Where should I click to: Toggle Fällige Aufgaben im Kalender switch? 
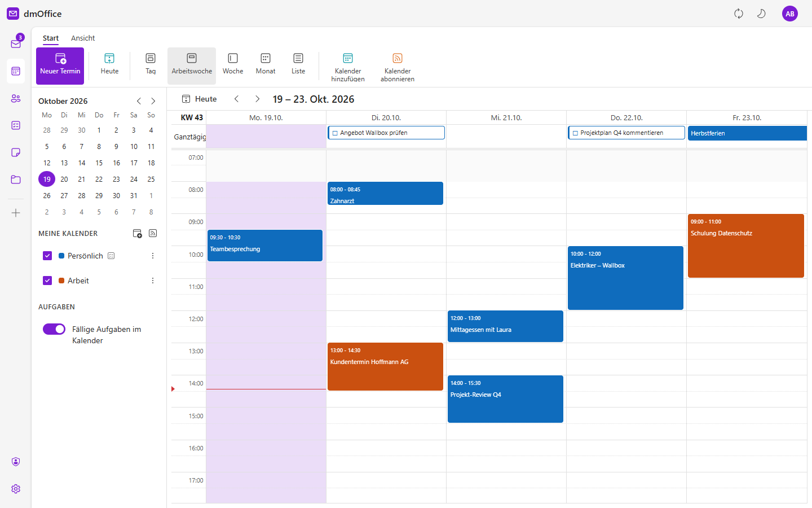point(54,329)
